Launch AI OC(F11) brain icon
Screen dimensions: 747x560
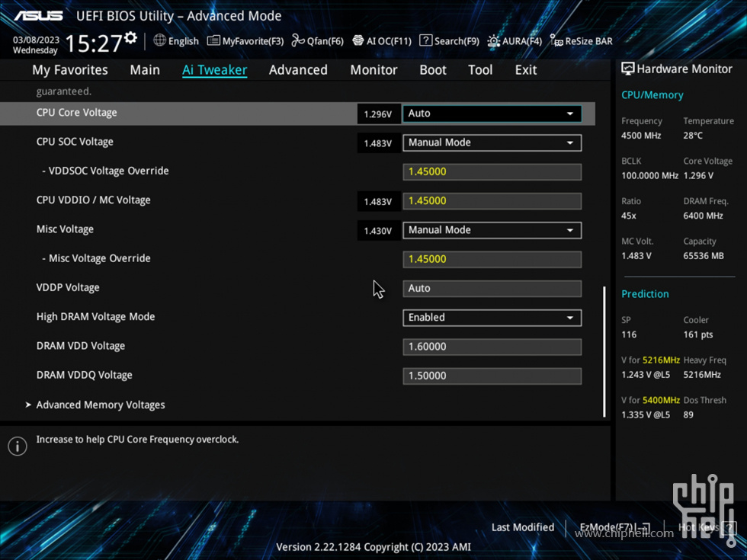coord(357,41)
